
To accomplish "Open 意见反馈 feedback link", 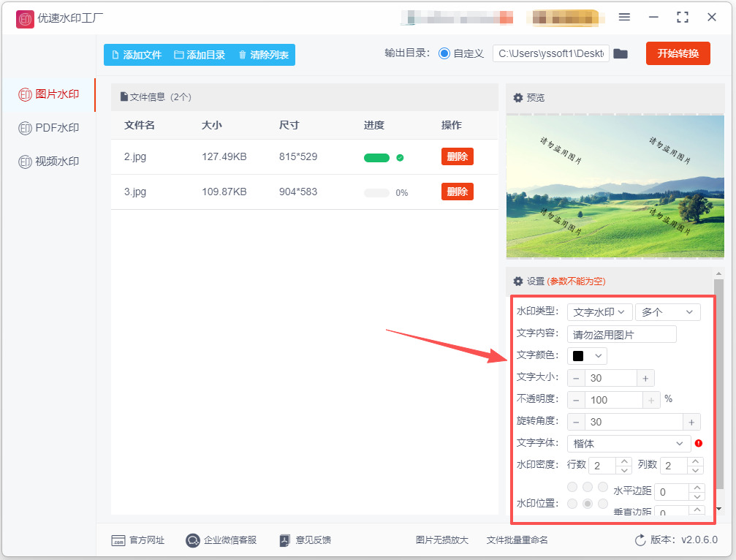I will (305, 540).
